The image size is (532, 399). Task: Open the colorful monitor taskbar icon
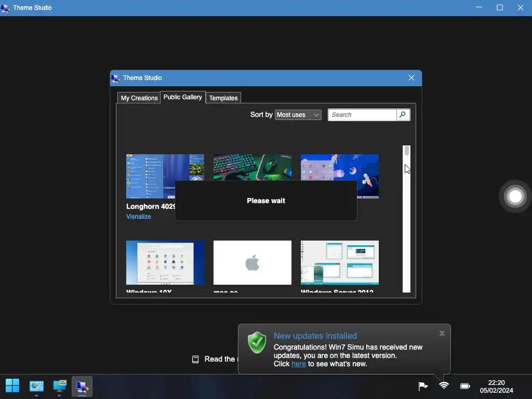pyautogui.click(x=60, y=386)
